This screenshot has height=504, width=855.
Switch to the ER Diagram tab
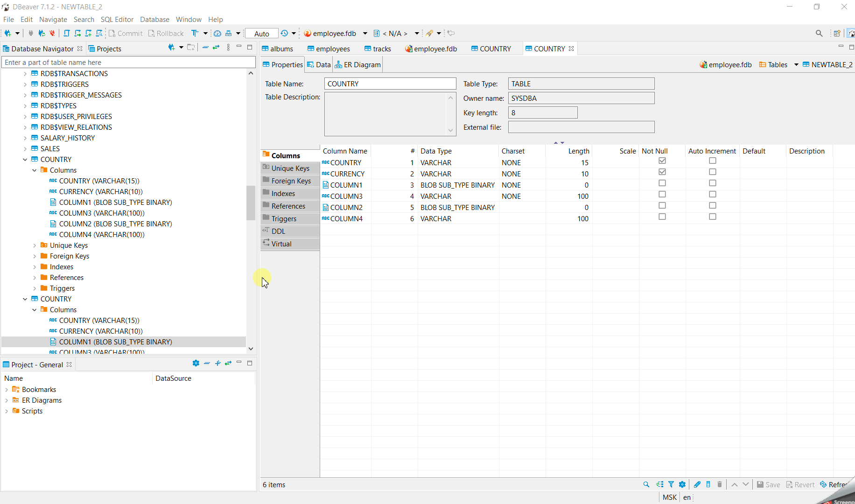357,65
